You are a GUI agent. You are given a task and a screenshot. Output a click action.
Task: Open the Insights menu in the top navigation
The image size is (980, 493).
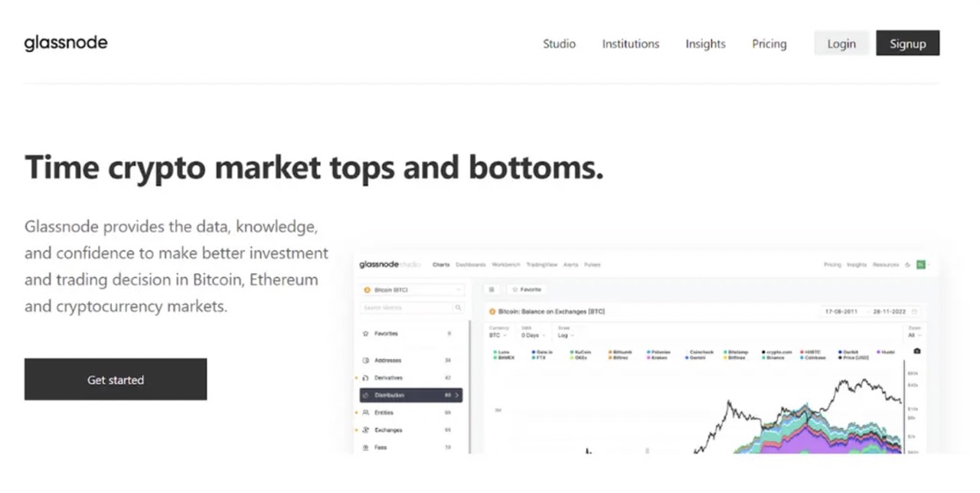point(705,44)
